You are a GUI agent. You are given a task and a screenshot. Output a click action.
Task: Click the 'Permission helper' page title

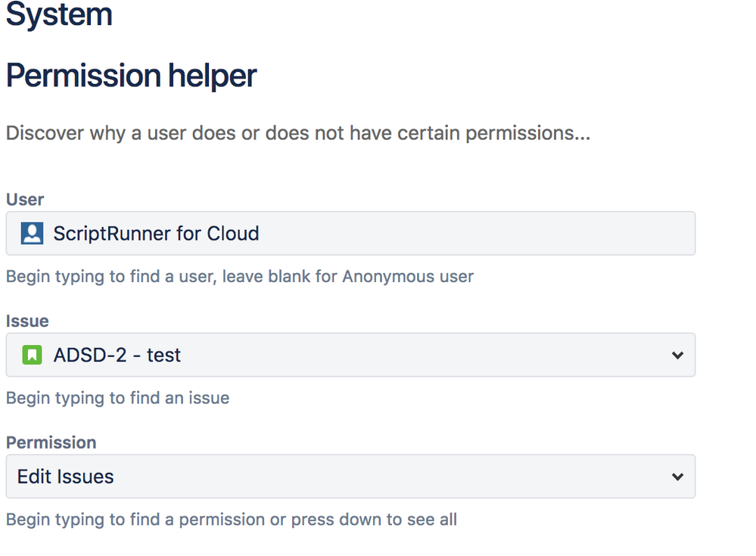point(131,76)
